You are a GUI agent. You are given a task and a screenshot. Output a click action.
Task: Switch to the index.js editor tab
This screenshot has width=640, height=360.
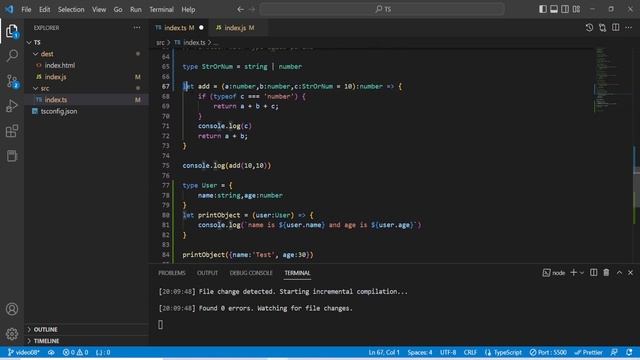(237, 28)
